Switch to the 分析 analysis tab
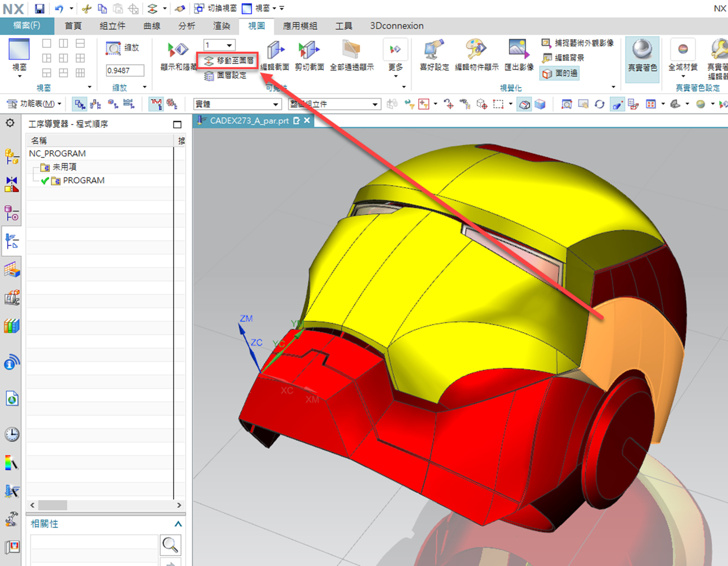This screenshot has width=728, height=566. [187, 26]
